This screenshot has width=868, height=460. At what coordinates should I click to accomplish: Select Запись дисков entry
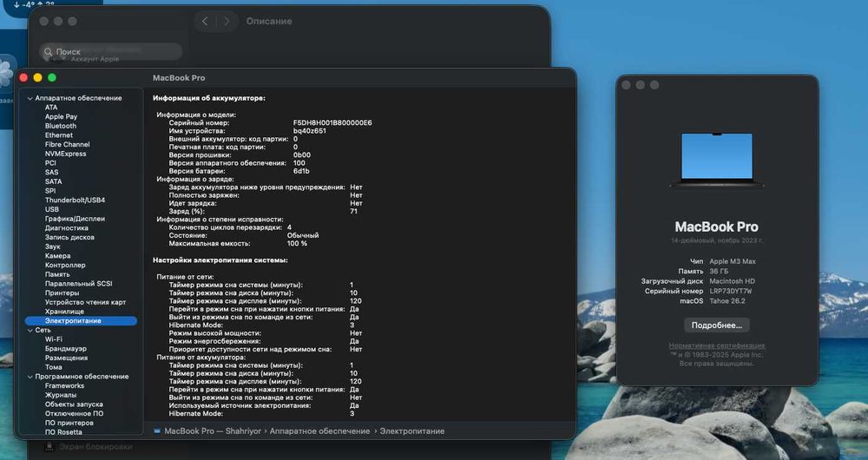(x=69, y=237)
